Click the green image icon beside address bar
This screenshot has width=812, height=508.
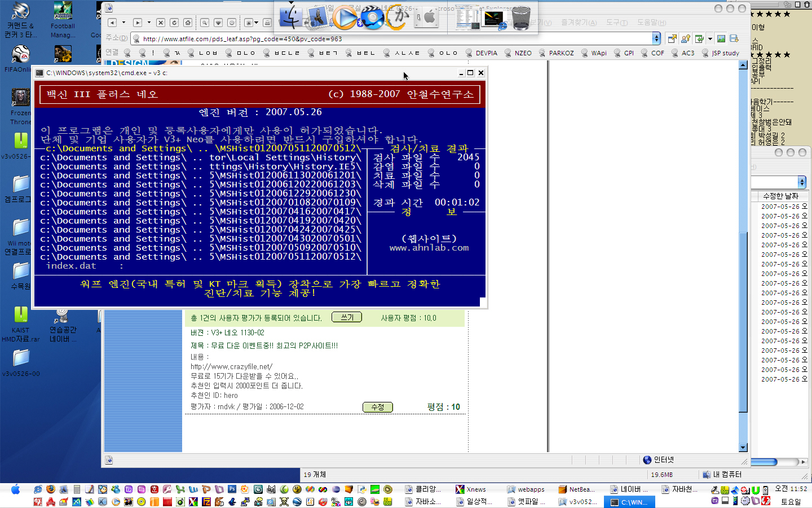[x=721, y=39]
